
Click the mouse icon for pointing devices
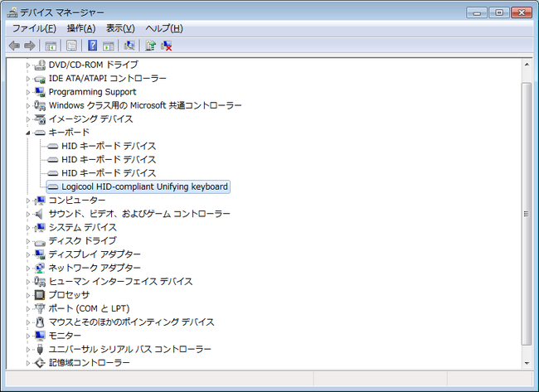40,322
